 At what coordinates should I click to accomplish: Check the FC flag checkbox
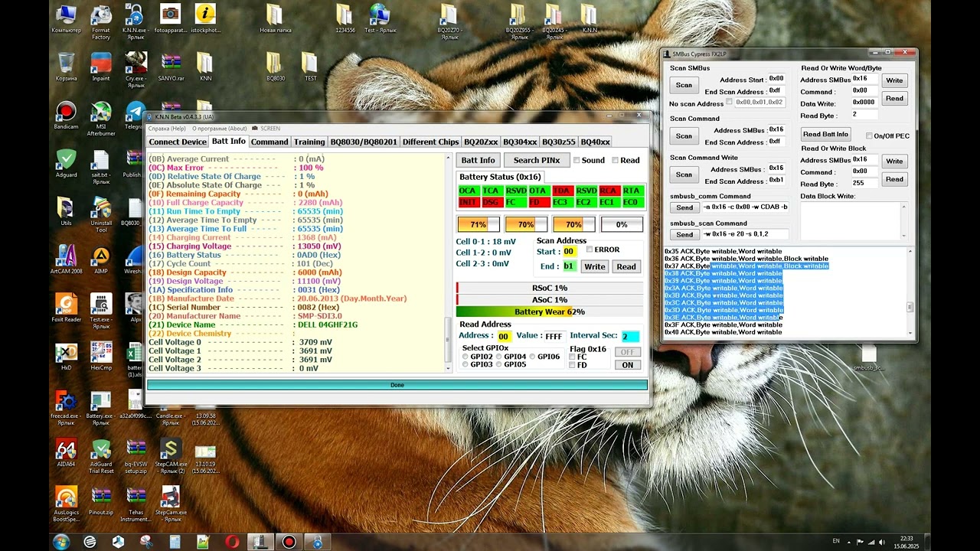572,357
